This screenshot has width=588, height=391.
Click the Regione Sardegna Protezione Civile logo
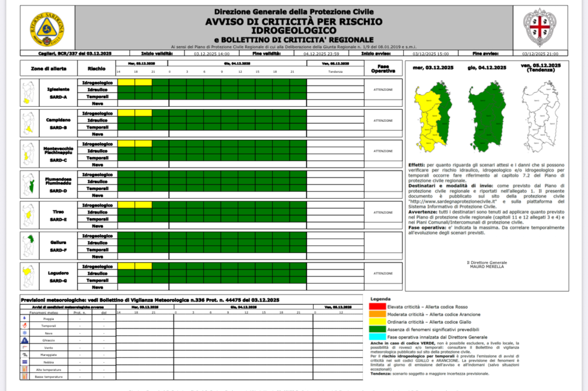(46, 28)
